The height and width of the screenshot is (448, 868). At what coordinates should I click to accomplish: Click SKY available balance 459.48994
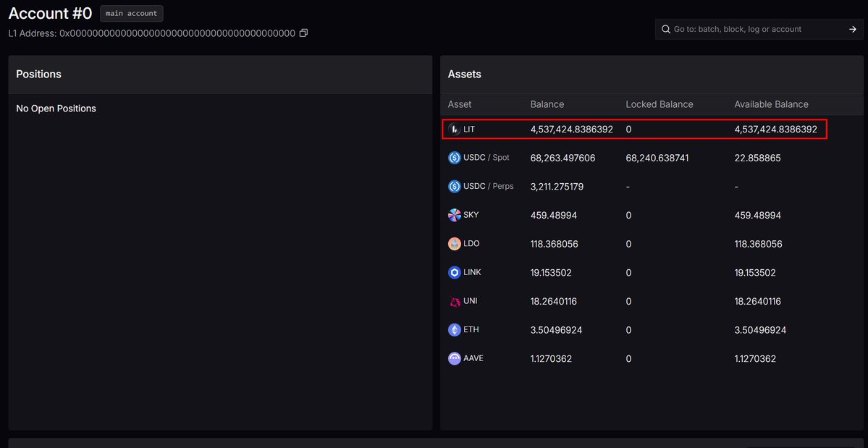click(x=758, y=215)
